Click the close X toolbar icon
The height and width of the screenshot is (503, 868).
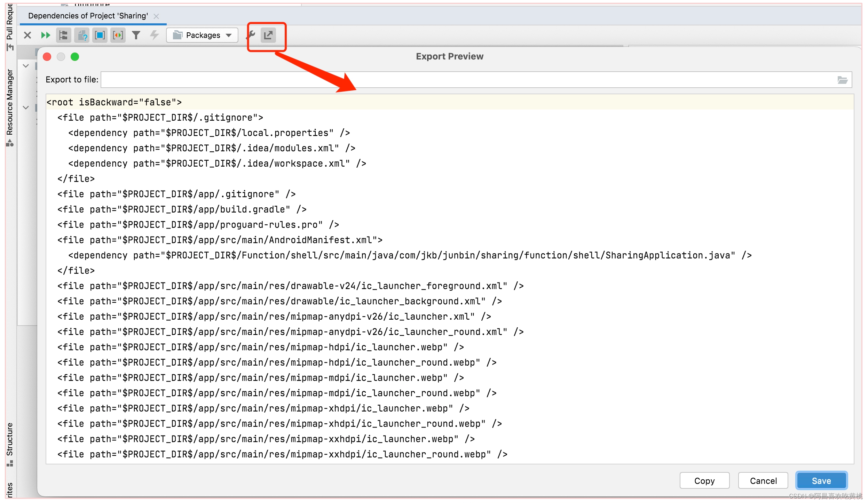coord(27,35)
